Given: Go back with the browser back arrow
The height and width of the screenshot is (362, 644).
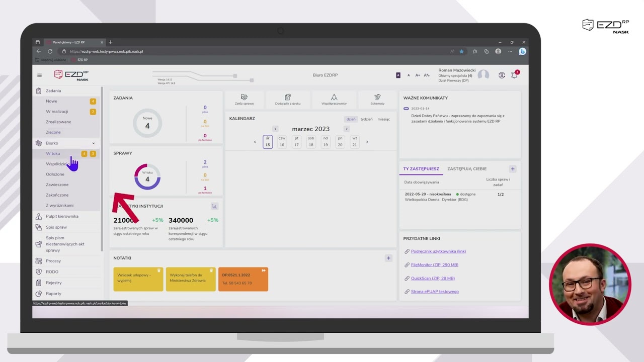Looking at the screenshot, I should pyautogui.click(x=39, y=51).
